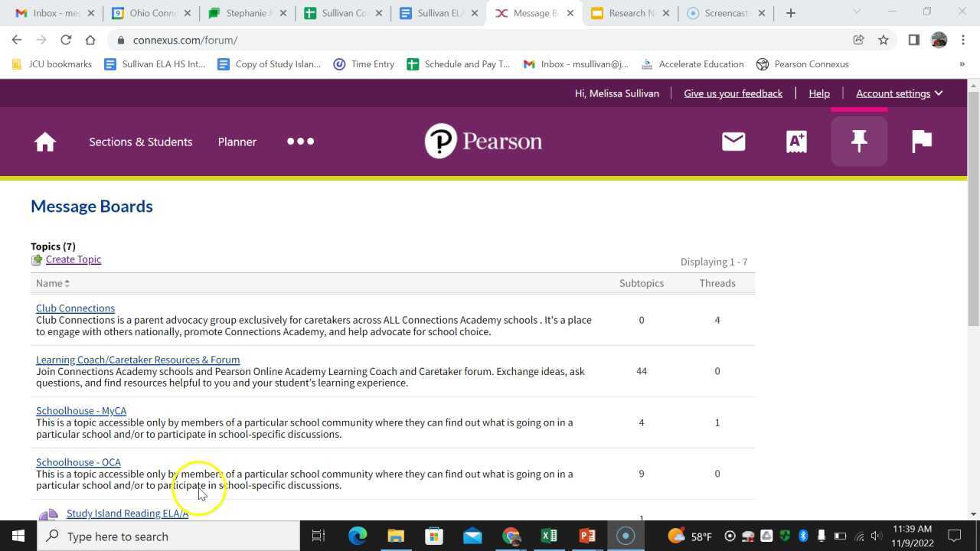980x551 pixels.
Task: Expand the Account settings dropdown
Action: [899, 93]
